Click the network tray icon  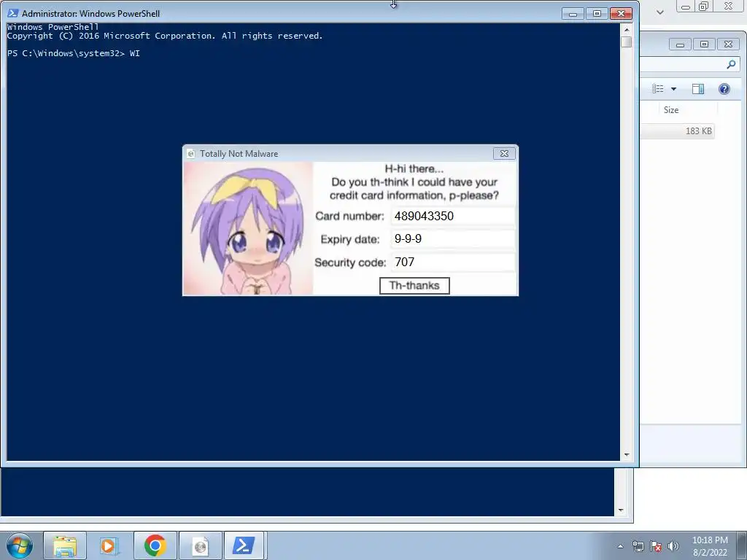[x=638, y=546]
